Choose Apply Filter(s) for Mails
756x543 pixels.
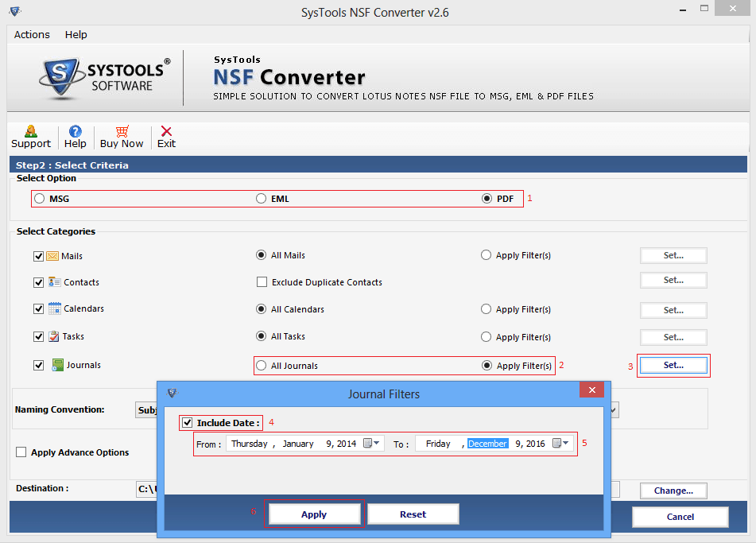point(486,255)
